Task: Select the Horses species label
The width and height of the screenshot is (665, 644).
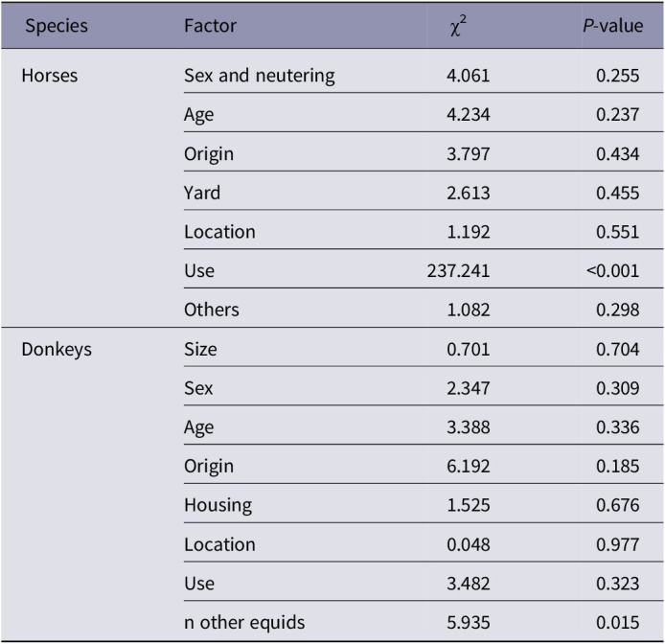Action: coord(50,76)
